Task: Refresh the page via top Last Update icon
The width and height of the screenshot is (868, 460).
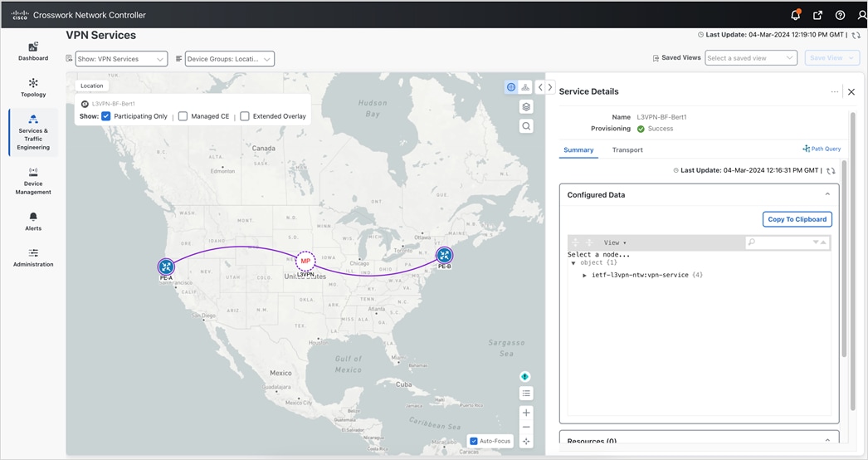Action: 856,35
